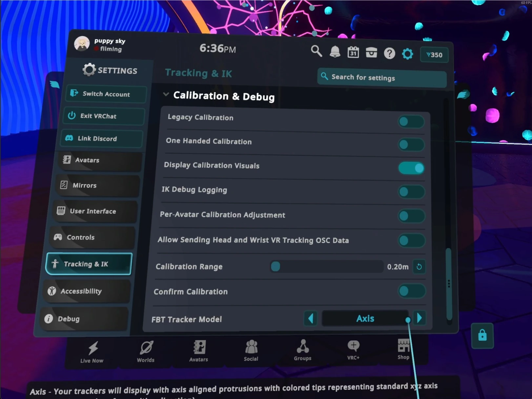Click the 0.20m calibration range value

[398, 267]
